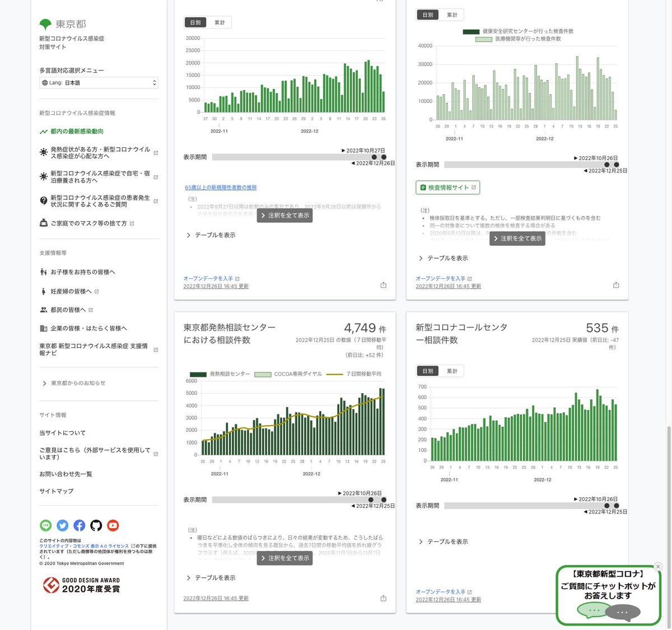Expand 東京都からのお知らせ section

coord(74,384)
